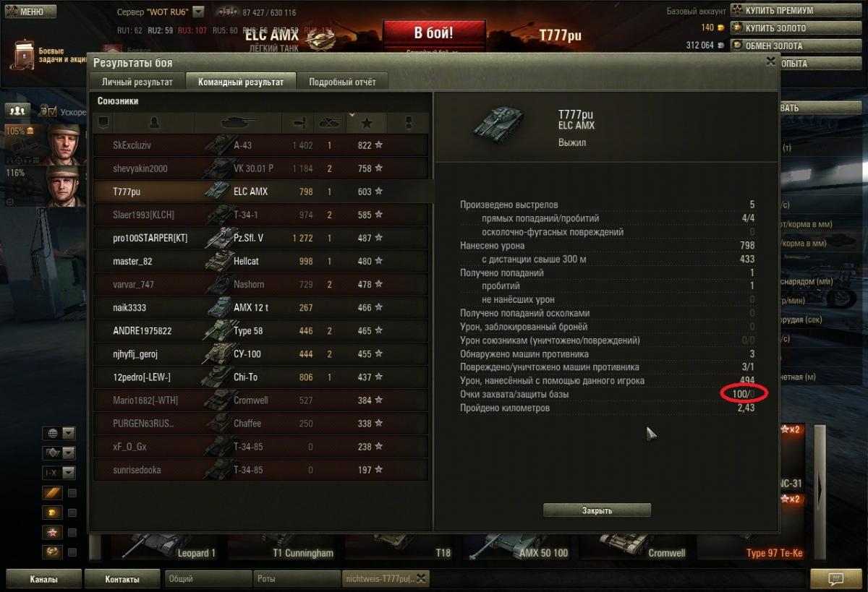Click the red В бой! button

434,34
